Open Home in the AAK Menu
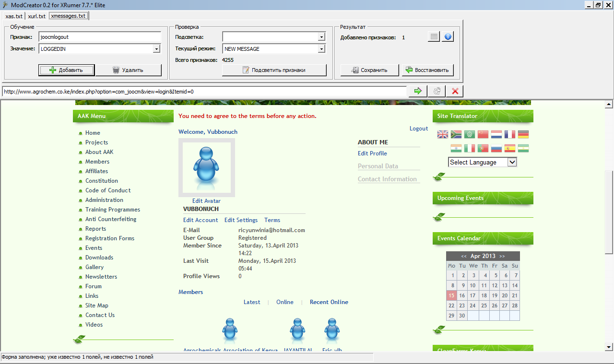Viewport: 614px width, 364px height. coord(93,133)
